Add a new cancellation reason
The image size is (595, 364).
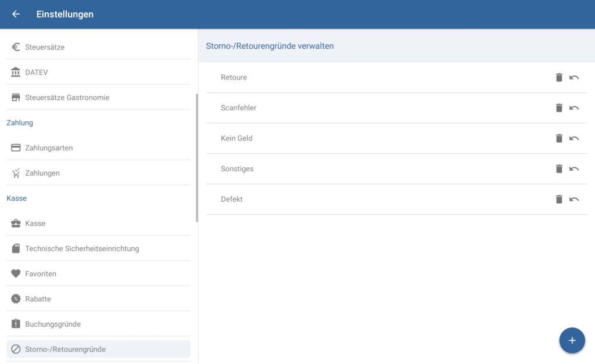572,340
